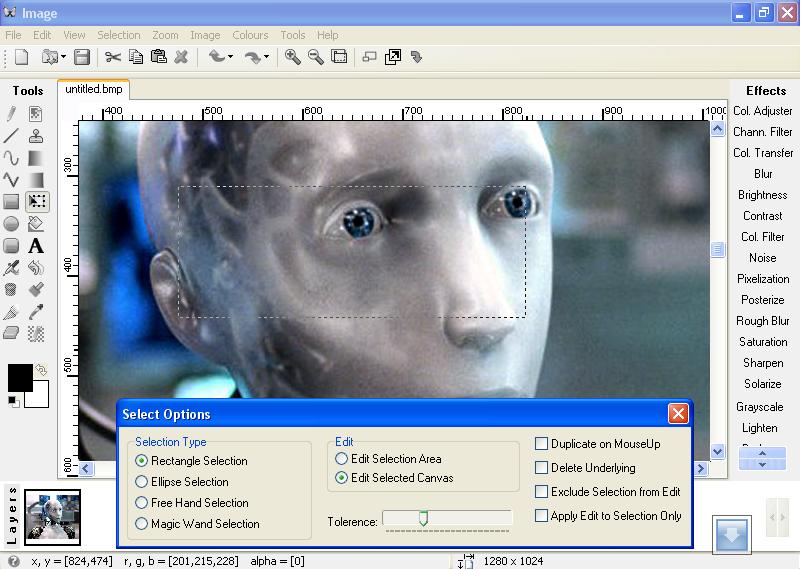Swap foreground and background colours
This screenshot has height=569, width=802.
(41, 369)
